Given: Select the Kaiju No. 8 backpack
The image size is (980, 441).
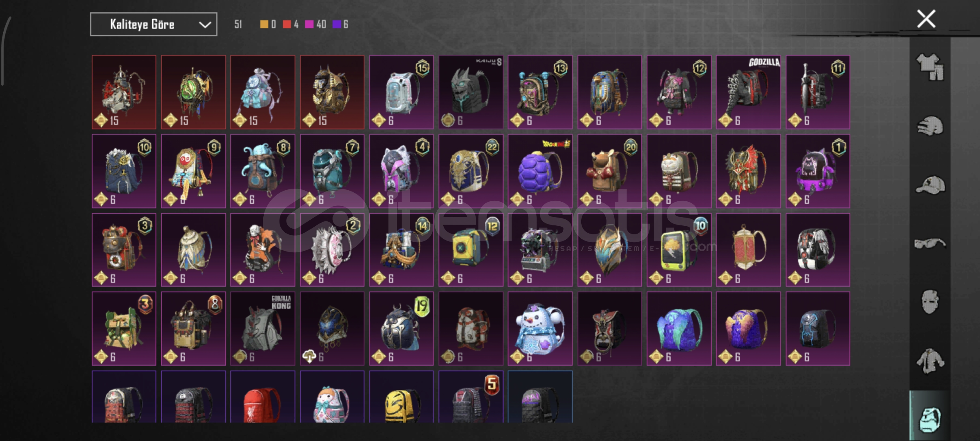Looking at the screenshot, I should click(471, 92).
